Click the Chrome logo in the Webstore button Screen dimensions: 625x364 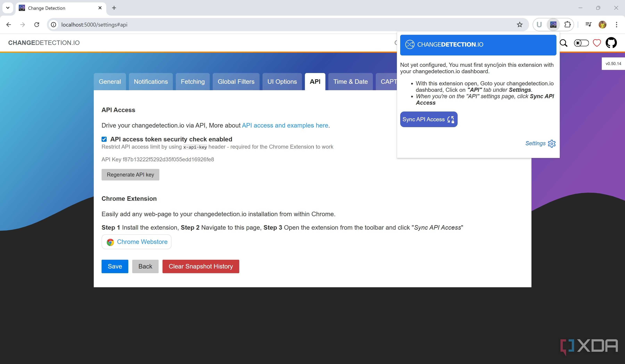[x=110, y=242]
